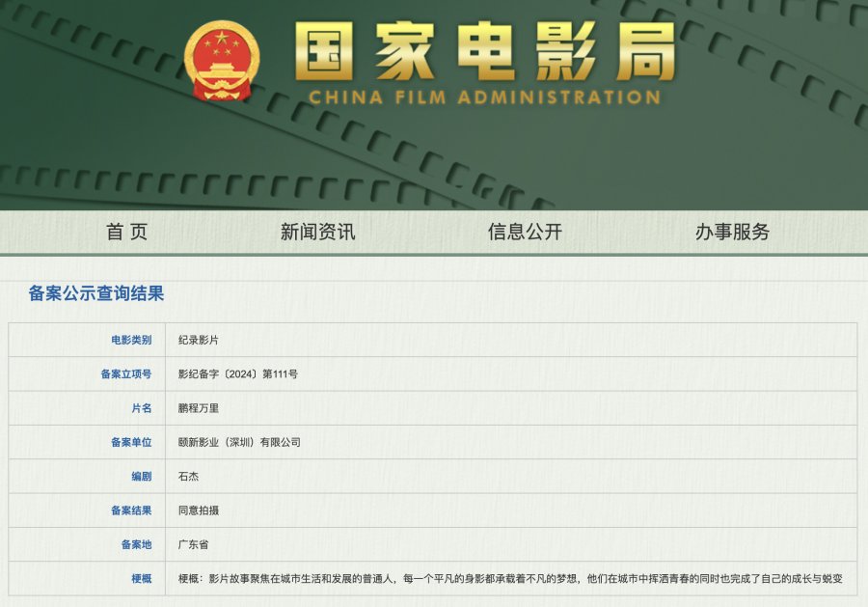
Task: Open the 办事服务 menu item
Action: coord(732,232)
